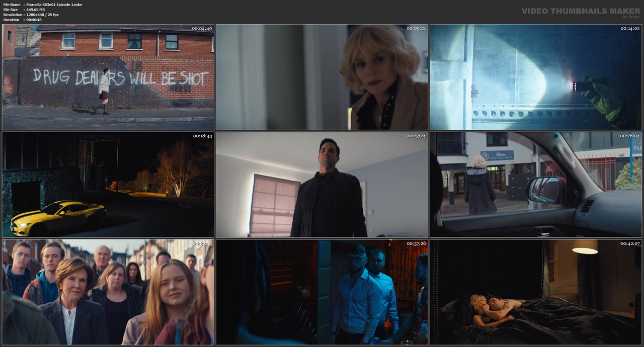Select the street crowd thumbnail in the bottom row

click(108, 292)
